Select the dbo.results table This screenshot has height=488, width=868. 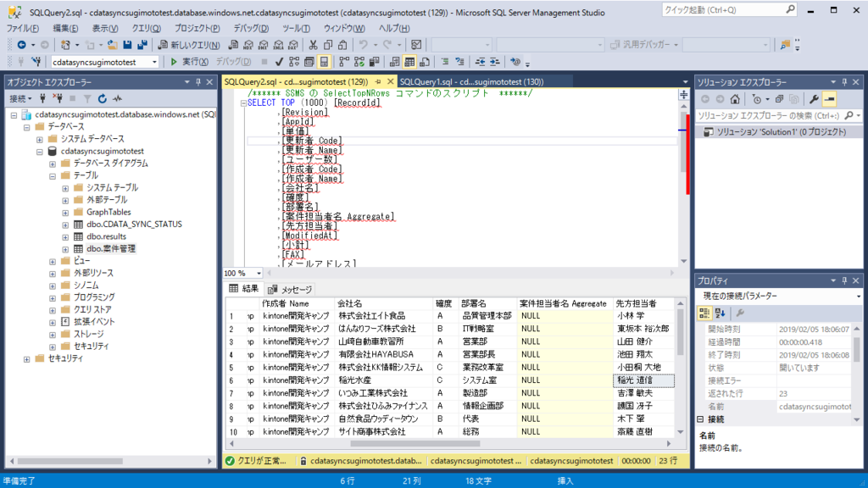pyautogui.click(x=106, y=236)
